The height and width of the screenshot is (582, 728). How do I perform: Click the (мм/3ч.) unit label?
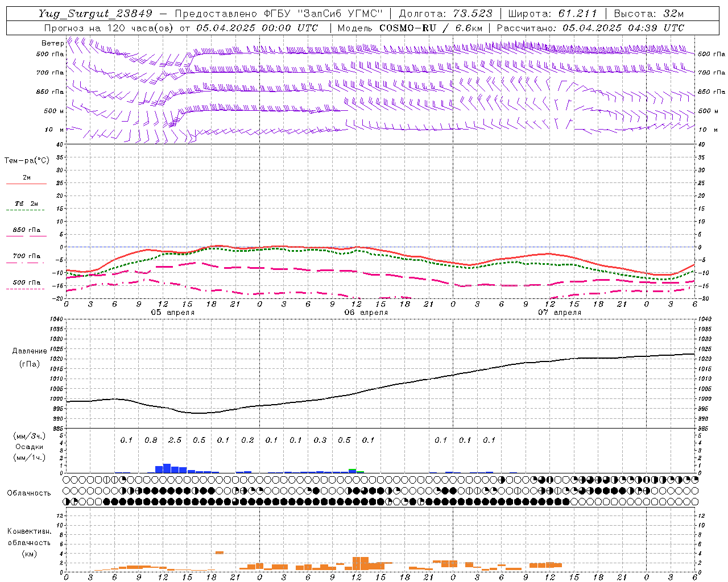click(x=30, y=436)
